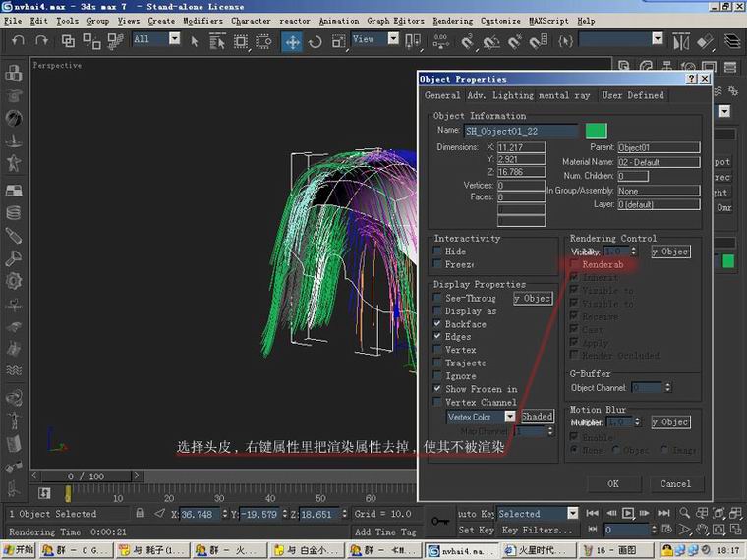This screenshot has height=560, width=747.
Task: Click the Pan viewport hand icon
Action: tap(701, 529)
